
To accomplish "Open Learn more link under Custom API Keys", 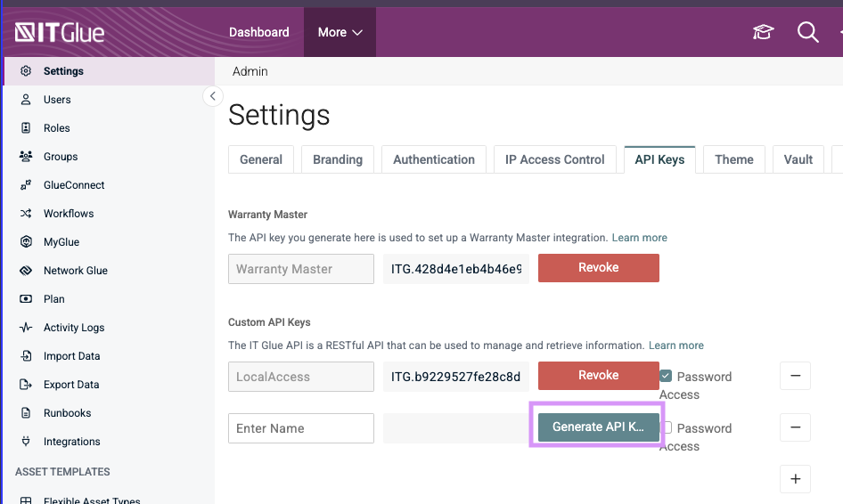I will coord(675,345).
